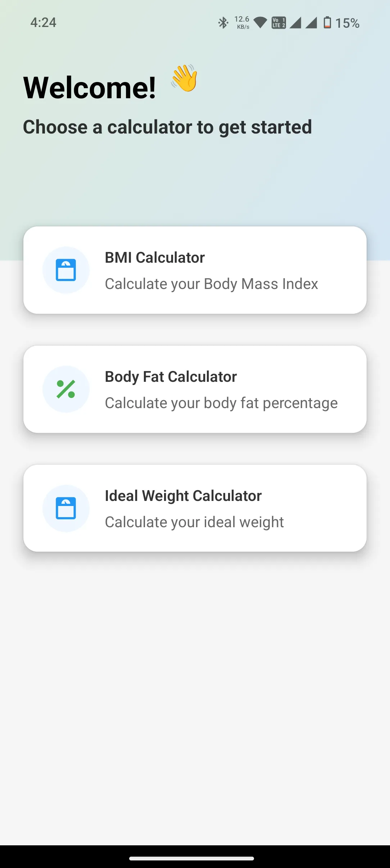The image size is (390, 868).
Task: Tap the Welcome! heading
Action: pyautogui.click(x=90, y=87)
